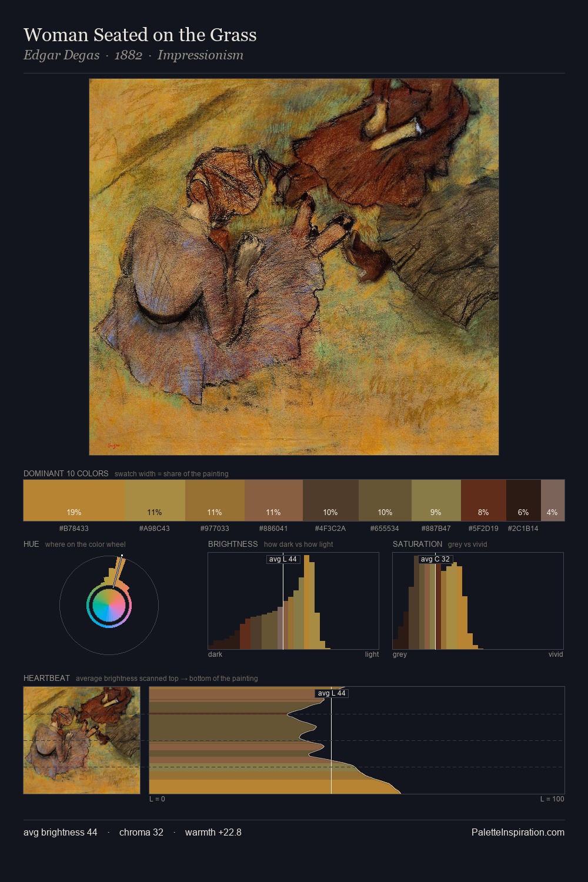Click 'avg brightness 44' in the footer
588x882 pixels.
coord(61,833)
